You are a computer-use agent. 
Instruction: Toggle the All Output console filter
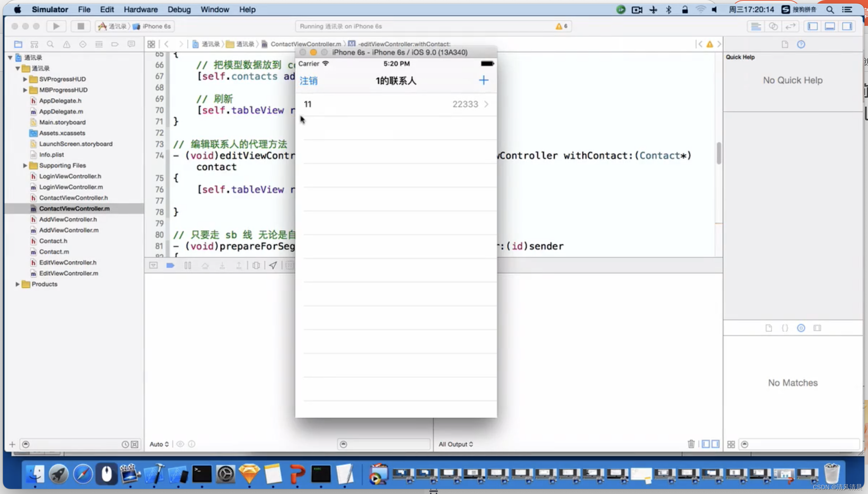[x=456, y=444]
